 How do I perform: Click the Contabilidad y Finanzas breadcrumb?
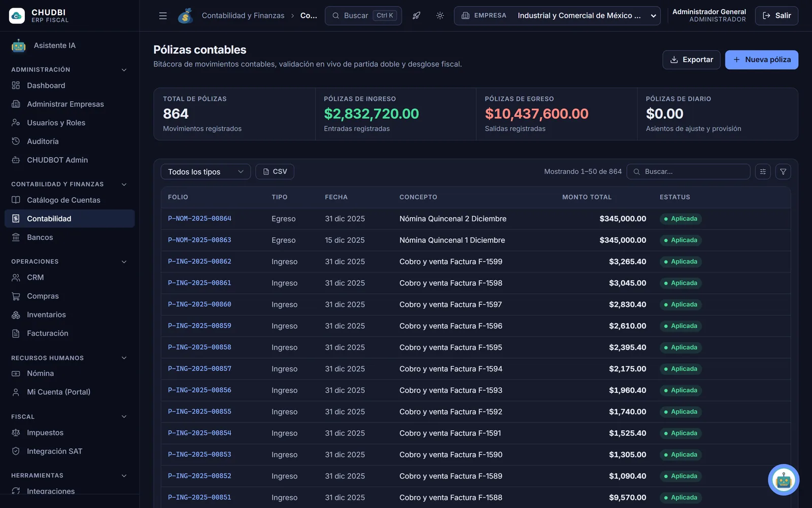coord(243,16)
